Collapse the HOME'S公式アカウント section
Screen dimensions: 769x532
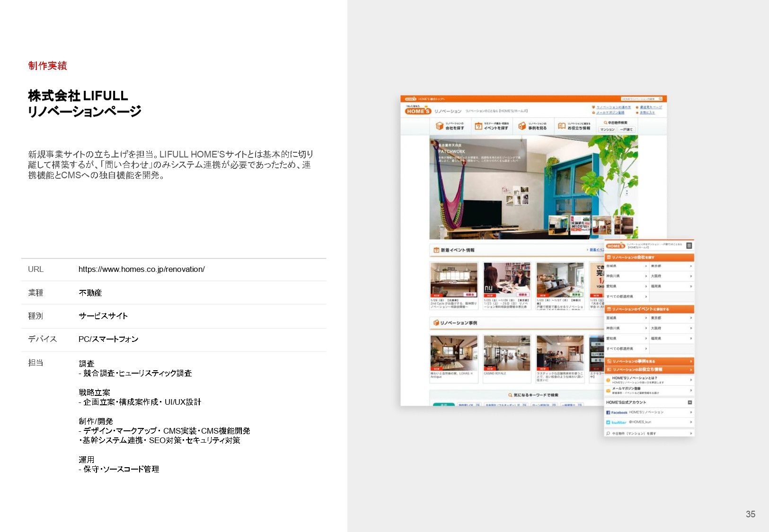[x=689, y=401]
